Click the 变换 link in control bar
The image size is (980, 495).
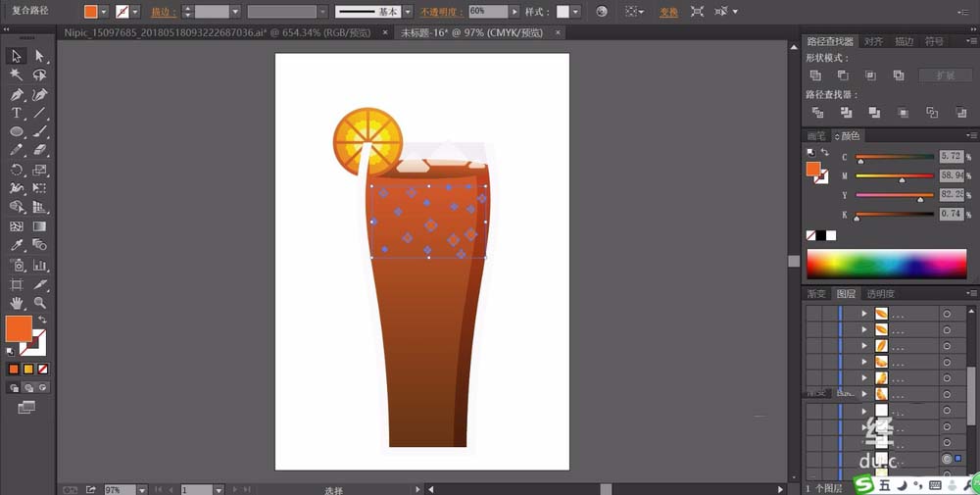point(668,12)
